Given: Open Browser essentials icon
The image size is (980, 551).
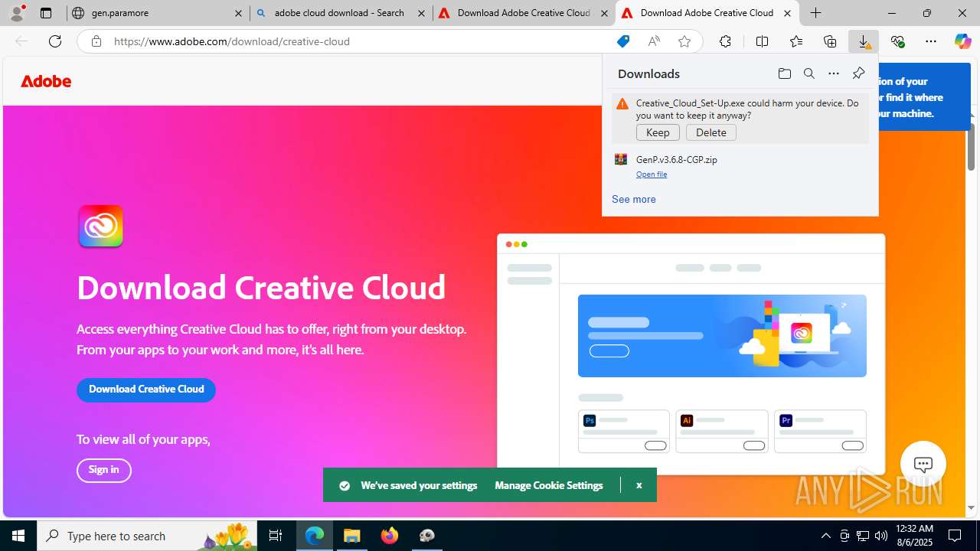Looking at the screenshot, I should pyautogui.click(x=897, y=41).
